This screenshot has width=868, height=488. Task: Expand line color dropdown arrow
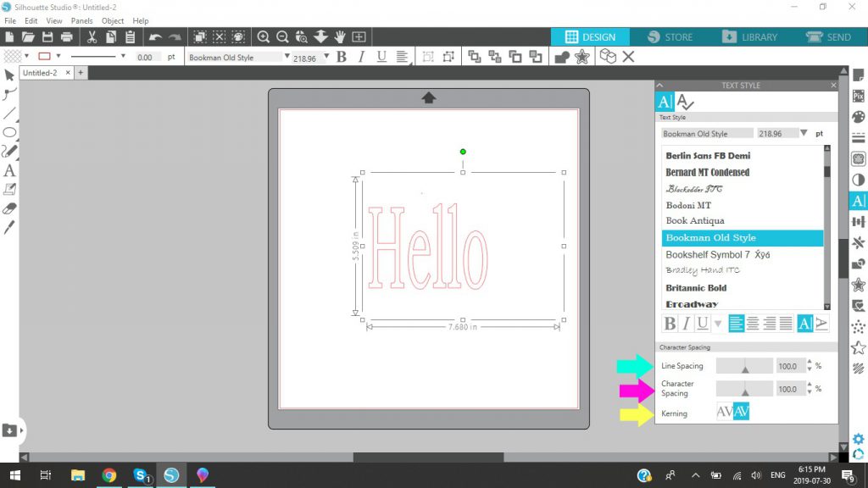[58, 56]
